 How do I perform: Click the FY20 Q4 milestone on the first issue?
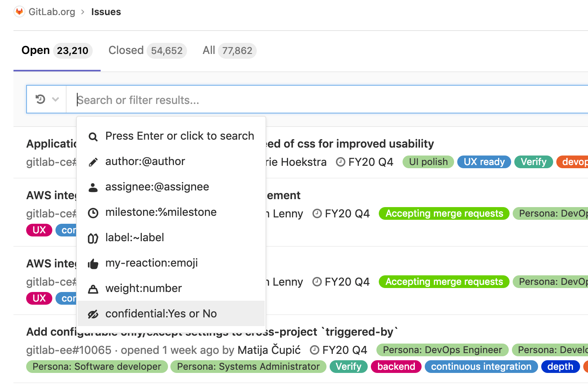pos(370,162)
